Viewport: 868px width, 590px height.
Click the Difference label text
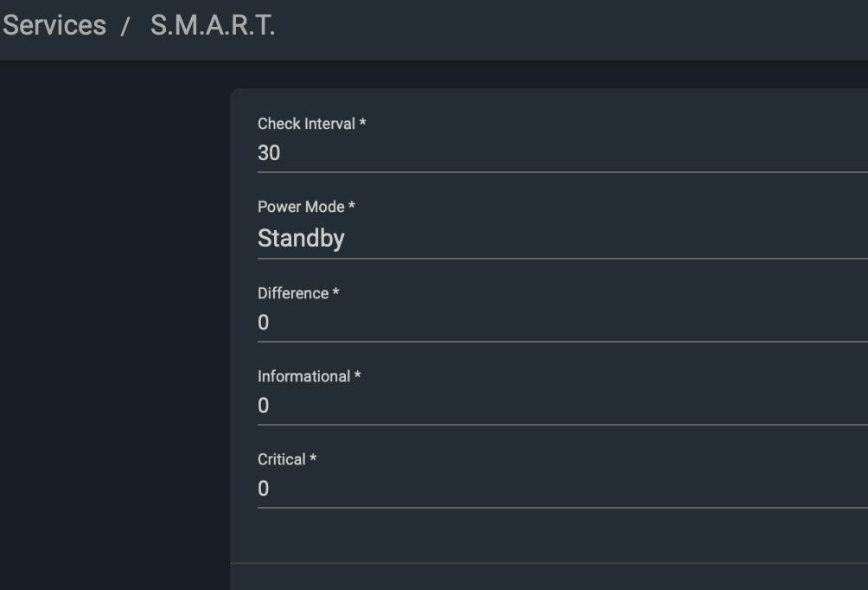(x=293, y=293)
